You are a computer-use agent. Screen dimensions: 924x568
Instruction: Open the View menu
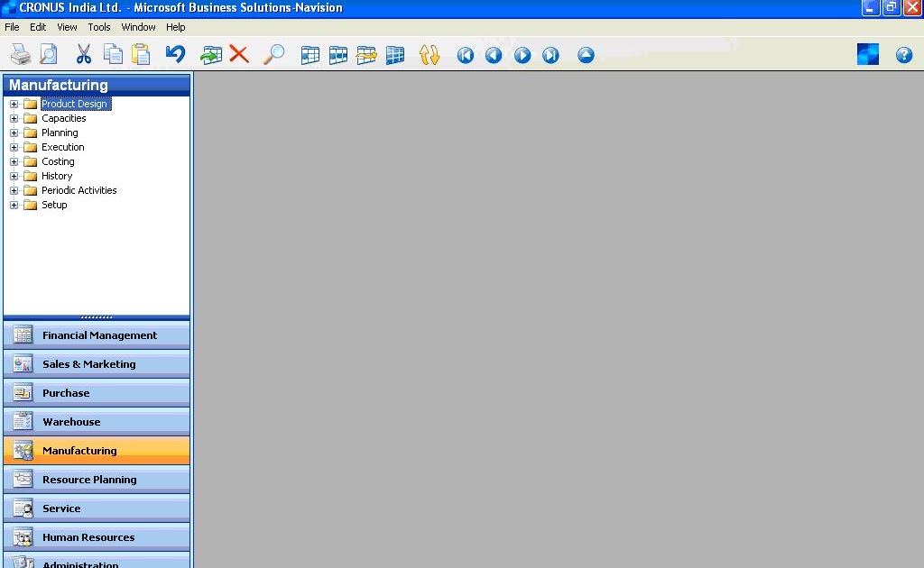pyautogui.click(x=67, y=27)
